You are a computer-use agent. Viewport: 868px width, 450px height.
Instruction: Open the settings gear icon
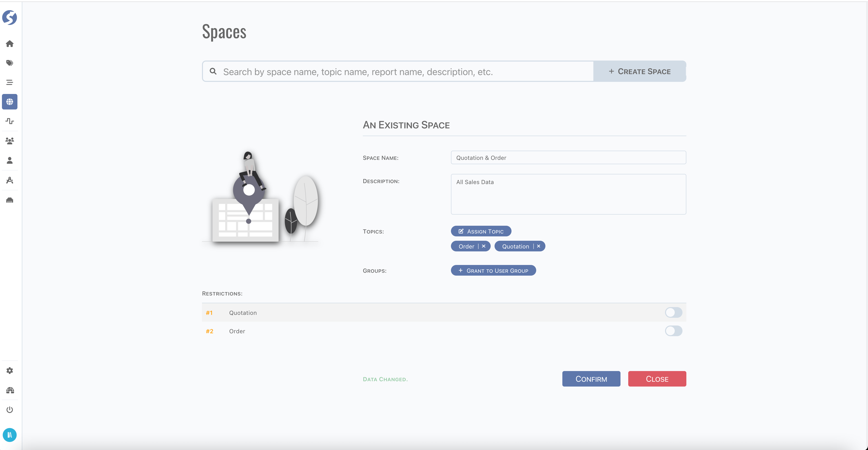pos(9,371)
